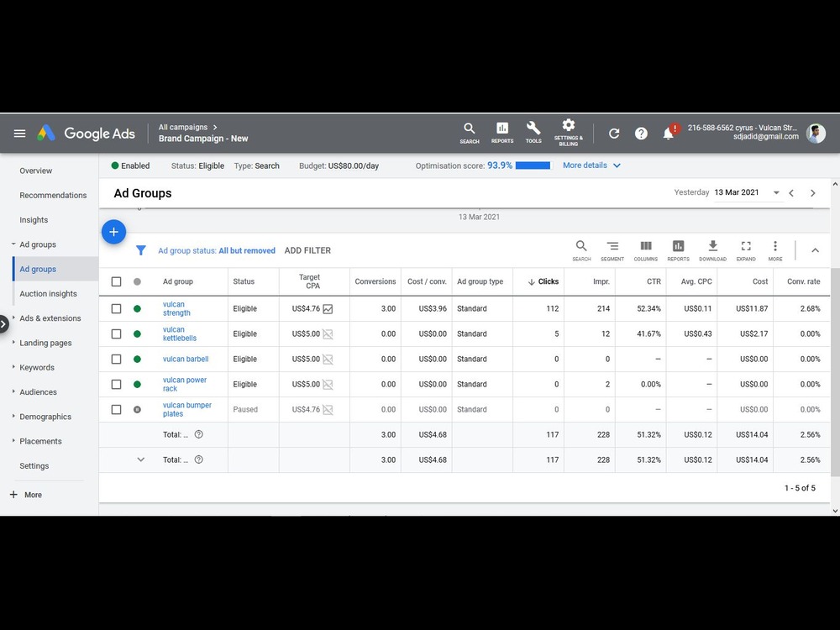This screenshot has width=840, height=630.
Task: Tick the select-all header checkbox
Action: (116, 281)
